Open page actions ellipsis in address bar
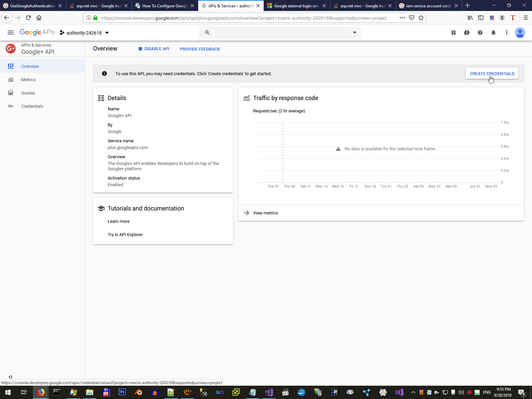The image size is (532, 399). coord(402,18)
